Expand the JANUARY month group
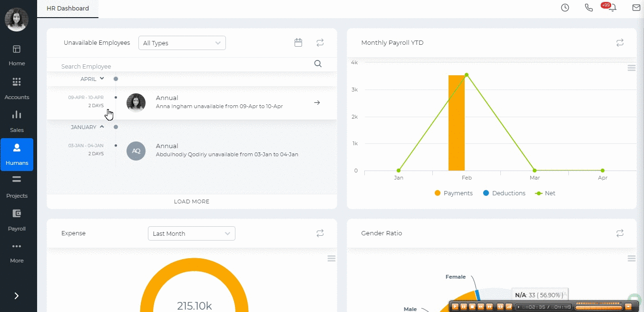Viewport: 644px width, 312px height. (102, 127)
